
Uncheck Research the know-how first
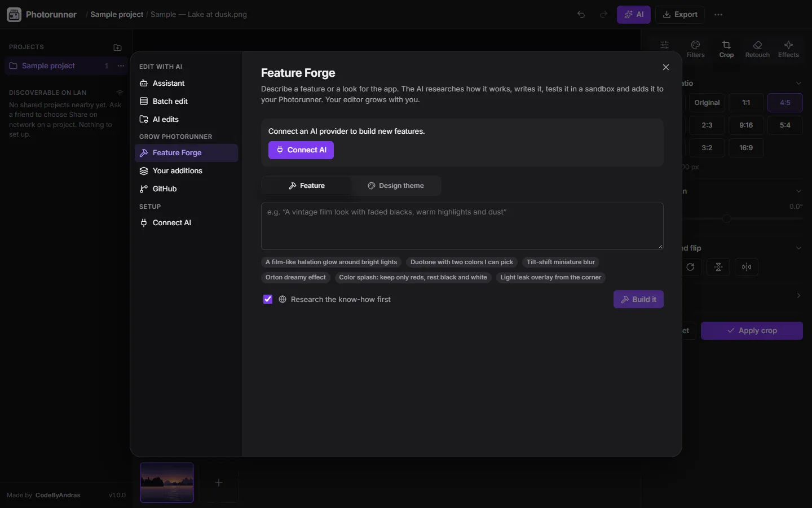pos(268,299)
